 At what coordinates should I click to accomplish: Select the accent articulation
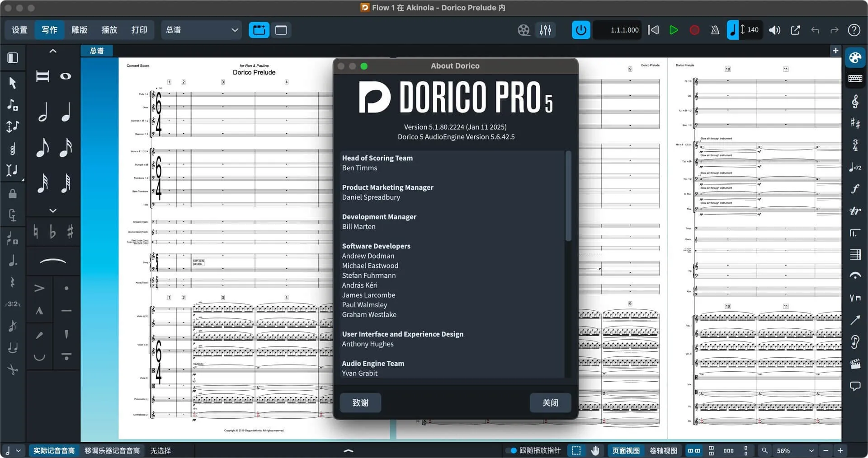(x=39, y=288)
